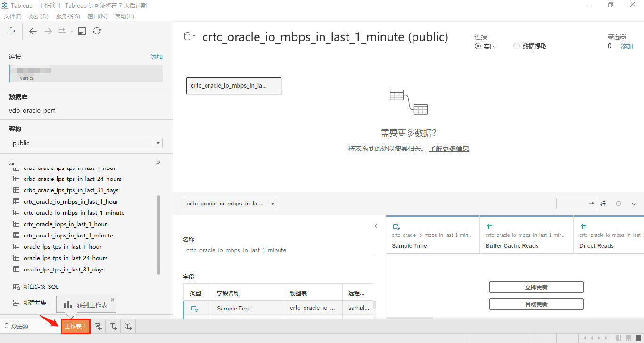Jump to first sheet with navigation arrow

tap(585, 338)
